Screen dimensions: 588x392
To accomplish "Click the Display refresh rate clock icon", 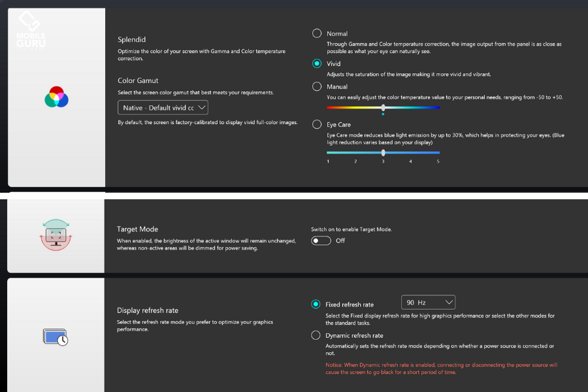I will pos(56,337).
